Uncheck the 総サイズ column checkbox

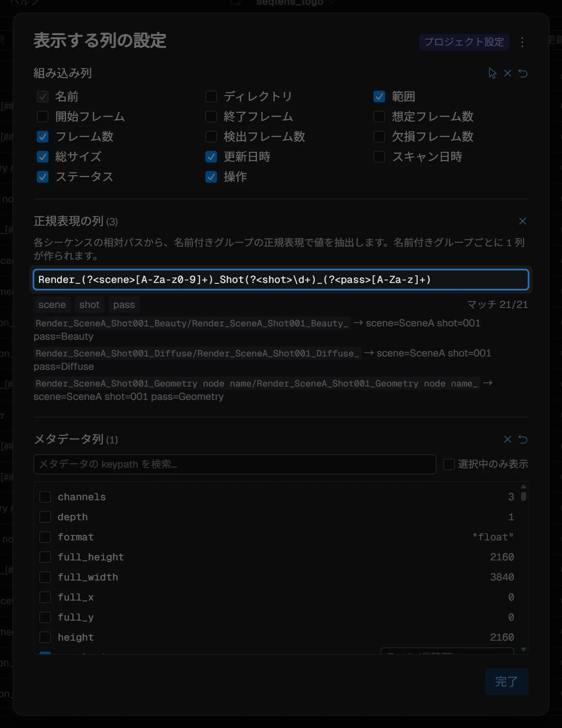pyautogui.click(x=43, y=157)
